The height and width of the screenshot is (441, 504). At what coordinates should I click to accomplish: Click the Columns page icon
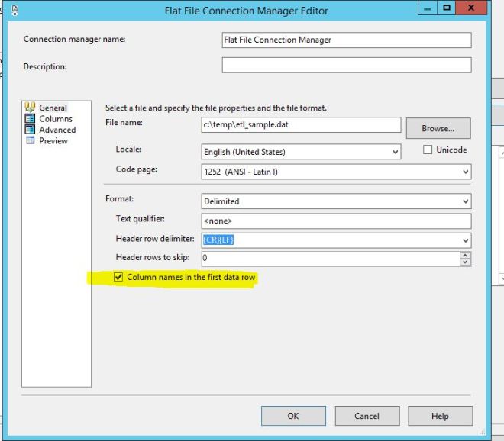pos(31,119)
